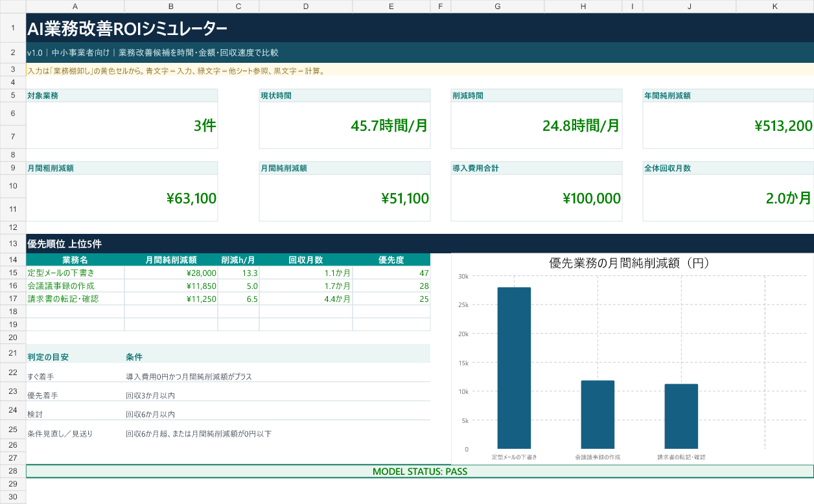Click the ¥63,100 value
The width and height of the screenshot is (814, 504).
122,198
